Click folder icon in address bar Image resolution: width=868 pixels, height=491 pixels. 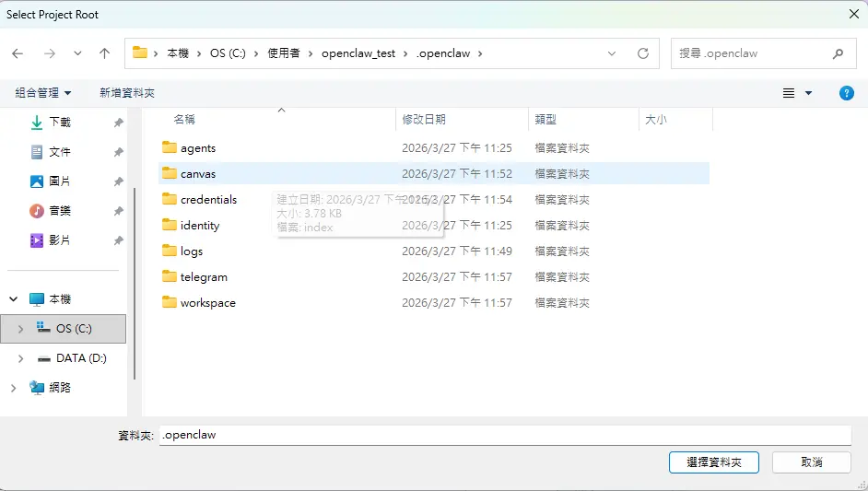(x=140, y=53)
